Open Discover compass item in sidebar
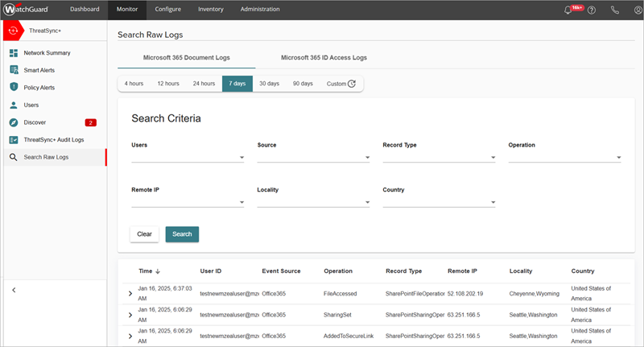644x347 pixels. coord(35,122)
